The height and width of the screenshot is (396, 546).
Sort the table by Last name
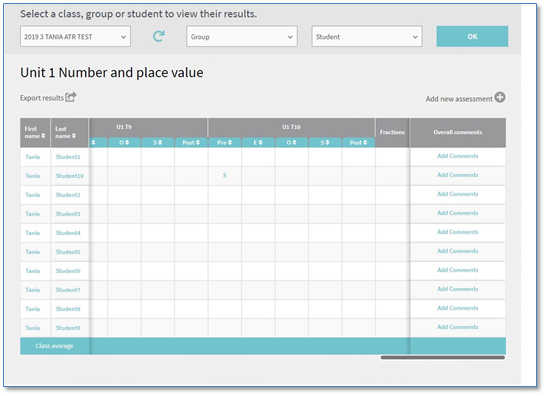pyautogui.click(x=74, y=136)
